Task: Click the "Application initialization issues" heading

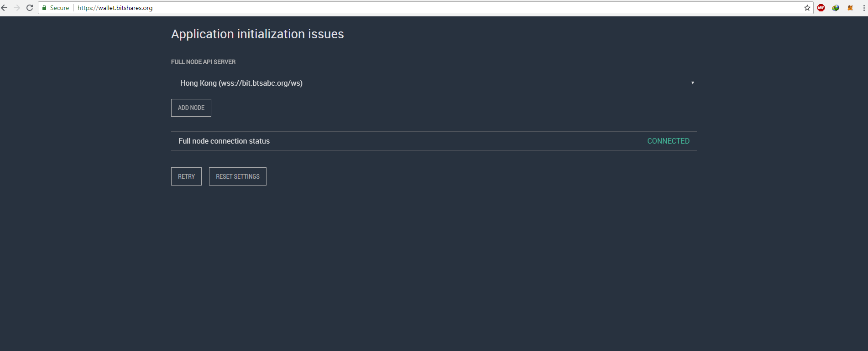Action: (257, 34)
